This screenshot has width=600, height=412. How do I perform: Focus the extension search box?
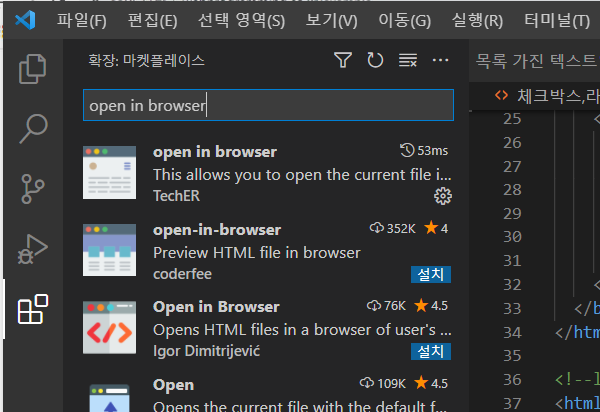pos(268,105)
